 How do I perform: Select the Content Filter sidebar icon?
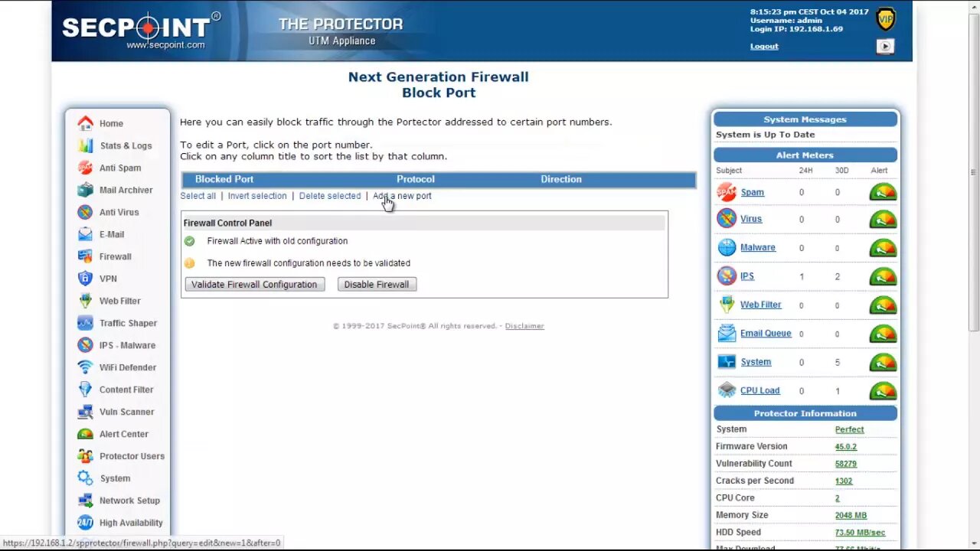pyautogui.click(x=85, y=390)
